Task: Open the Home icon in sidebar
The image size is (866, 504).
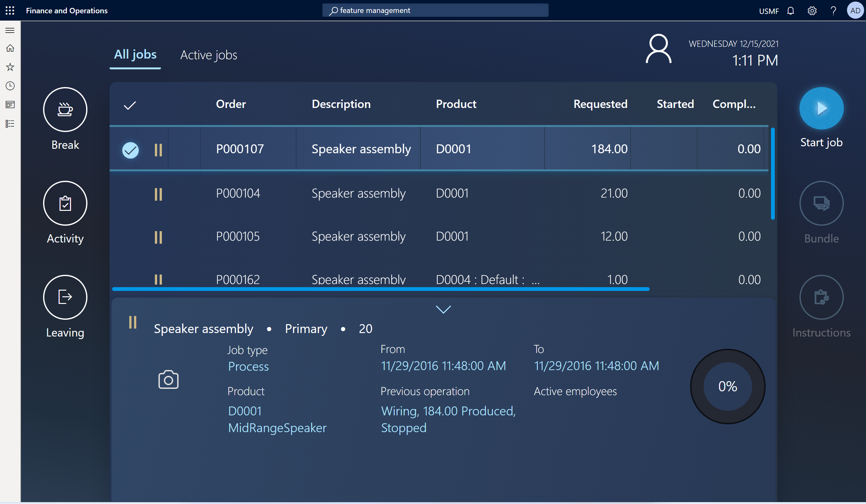Action: (10, 48)
